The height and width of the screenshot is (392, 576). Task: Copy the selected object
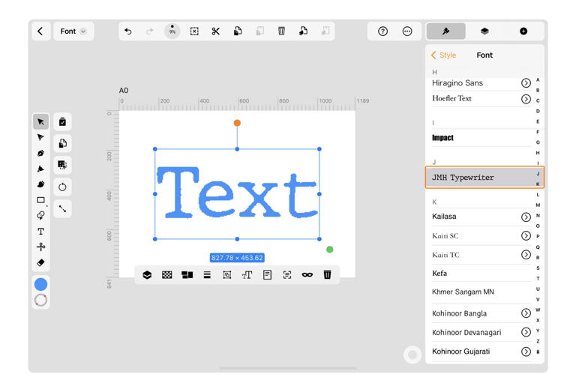[x=238, y=31]
